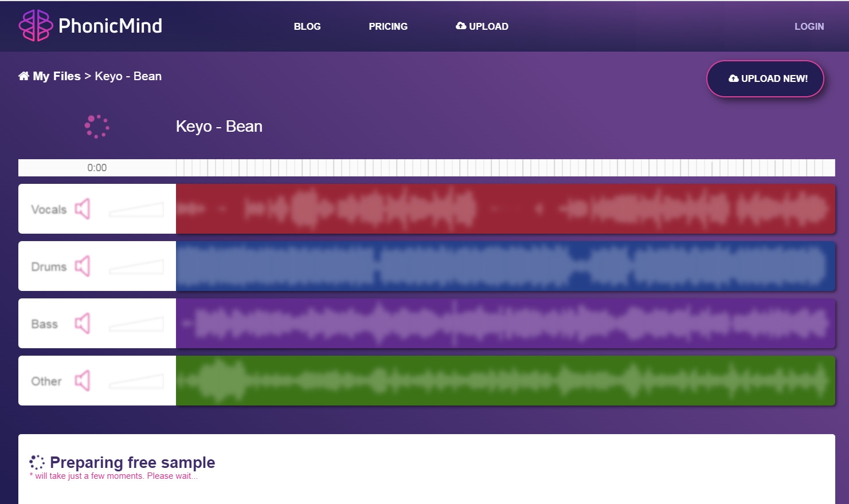Screen dimensions: 849x504
Task: Click the LOGIN link
Action: (809, 26)
